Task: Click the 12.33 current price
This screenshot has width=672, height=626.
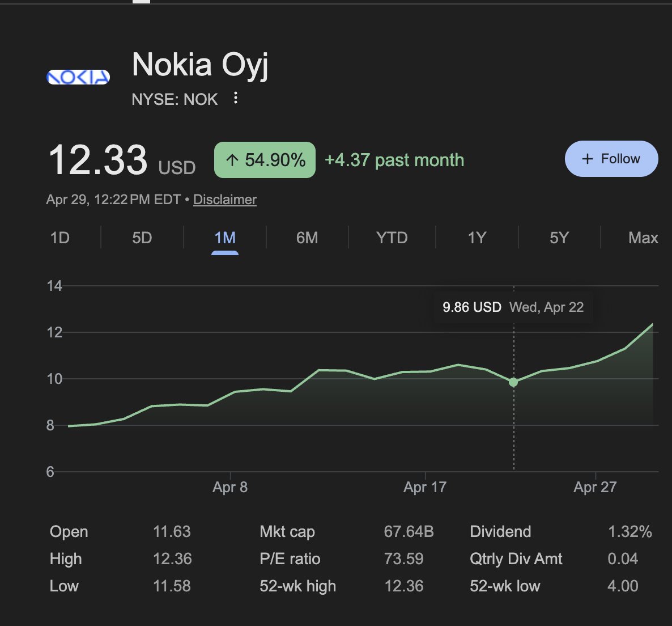Action: (98, 160)
